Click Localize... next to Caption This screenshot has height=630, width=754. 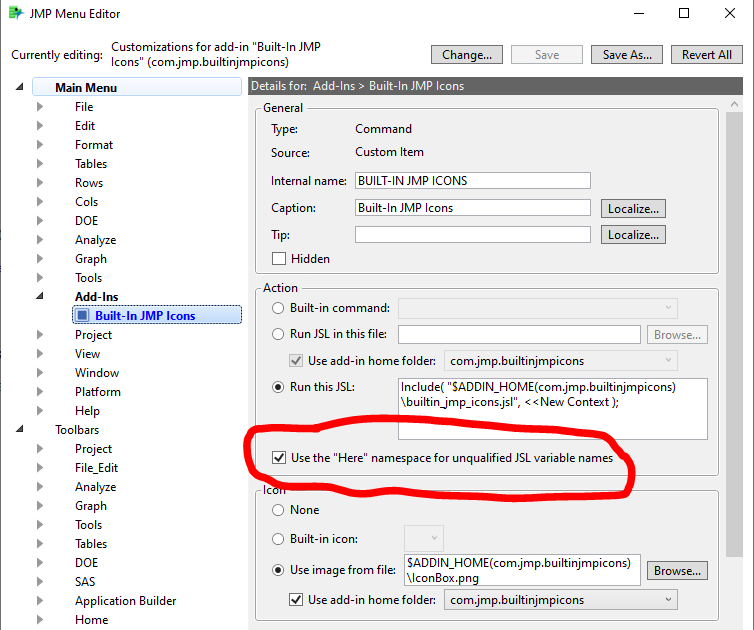(x=633, y=209)
